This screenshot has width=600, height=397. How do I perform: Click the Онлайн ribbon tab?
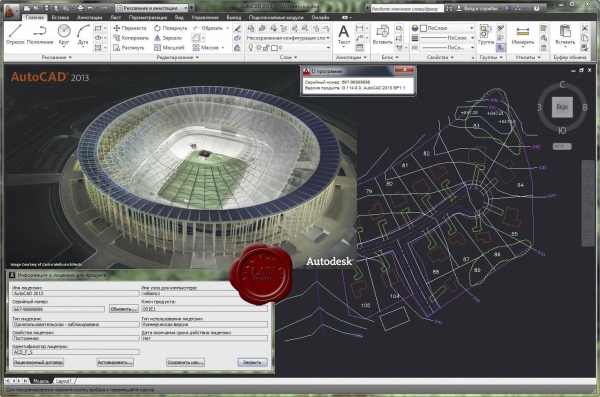pyautogui.click(x=320, y=17)
